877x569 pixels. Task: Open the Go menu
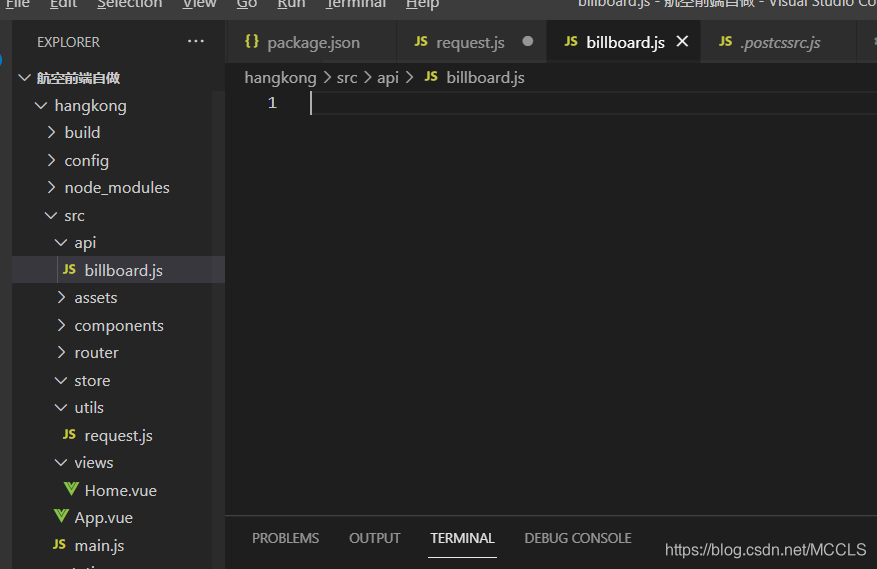(x=247, y=4)
